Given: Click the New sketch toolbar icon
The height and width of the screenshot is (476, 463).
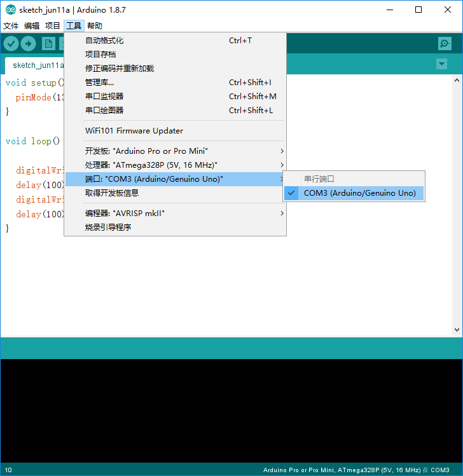Looking at the screenshot, I should [48, 44].
